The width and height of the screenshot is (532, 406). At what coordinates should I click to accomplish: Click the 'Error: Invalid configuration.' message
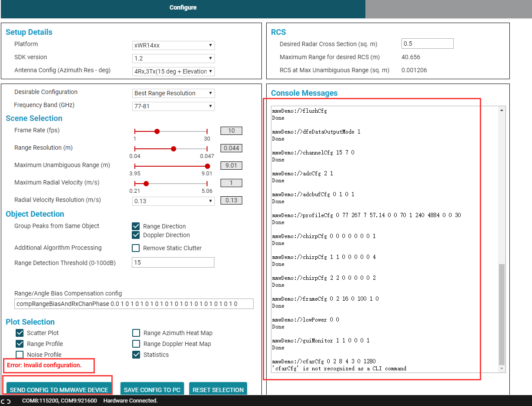44,365
